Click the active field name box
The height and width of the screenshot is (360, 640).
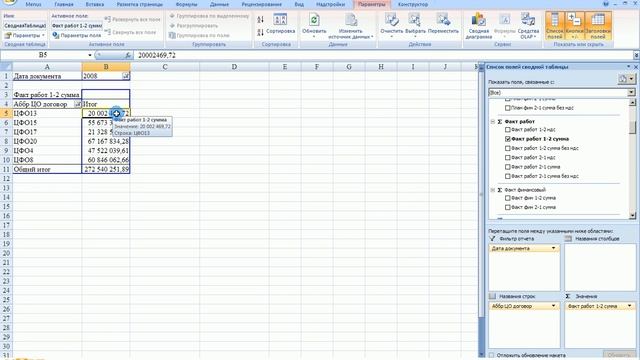point(77,26)
